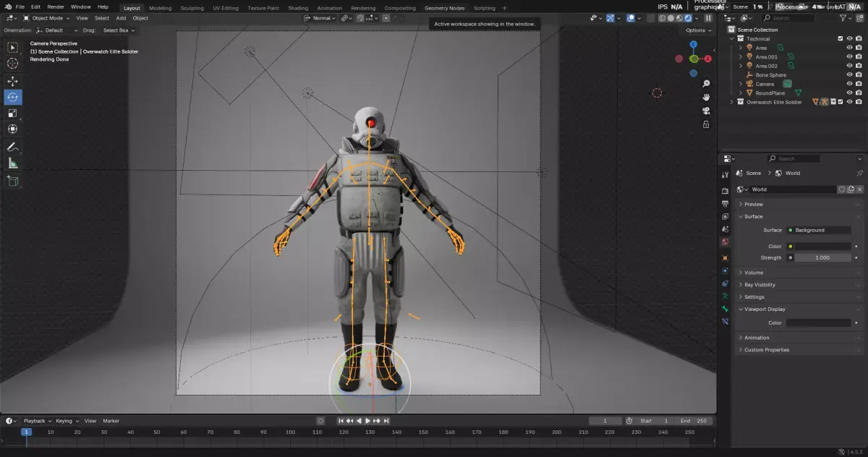The image size is (868, 457).
Task: Click the Select Box tweak tool icon
Action: 13,47
